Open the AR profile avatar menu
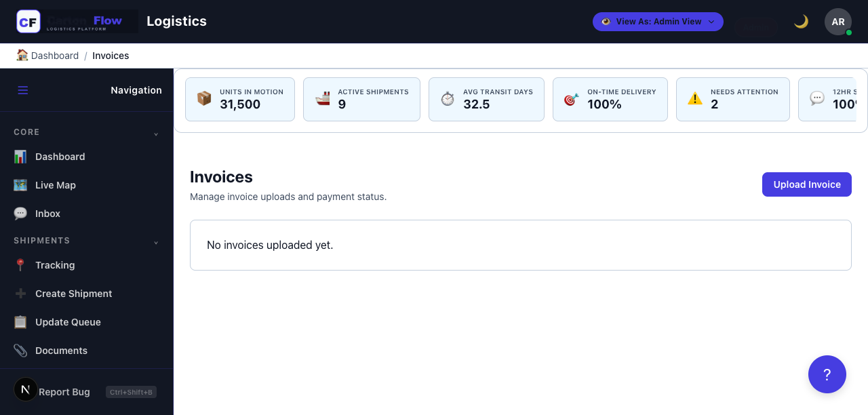The height and width of the screenshot is (415, 868). pos(838,21)
